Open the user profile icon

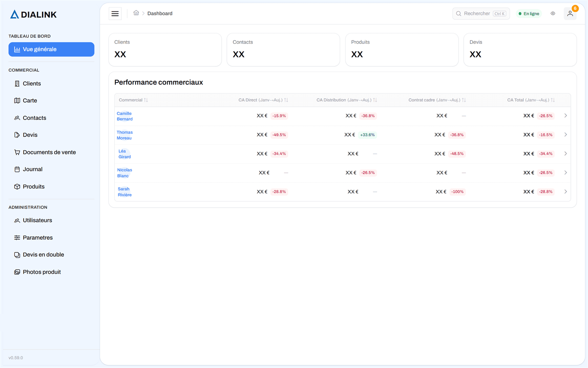point(570,13)
